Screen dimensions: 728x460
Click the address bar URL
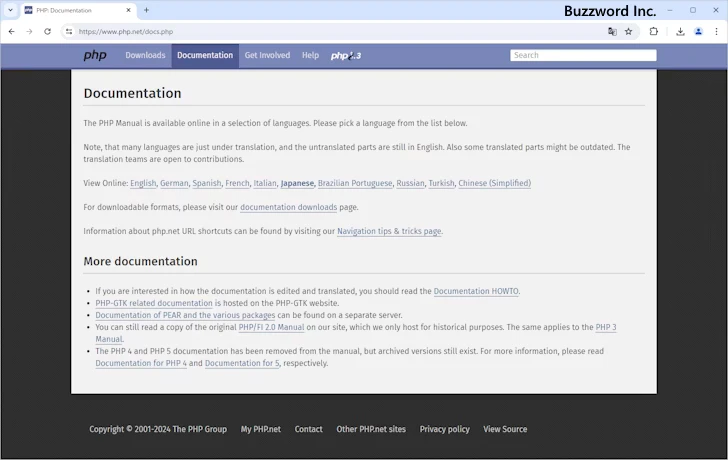[126, 32]
